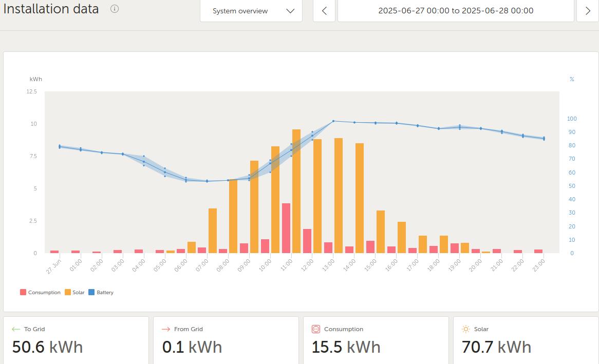This screenshot has height=364, width=599.
Task: Click the info icon beside Installation data
Action: coord(115,9)
